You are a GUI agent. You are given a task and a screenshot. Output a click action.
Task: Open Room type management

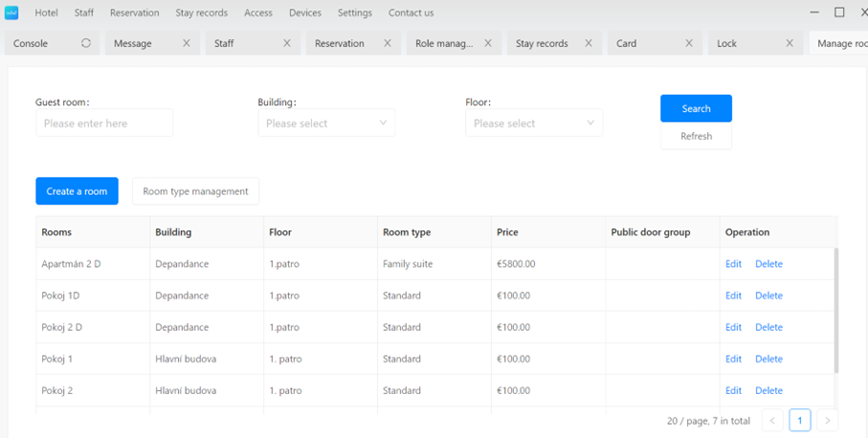click(x=195, y=191)
